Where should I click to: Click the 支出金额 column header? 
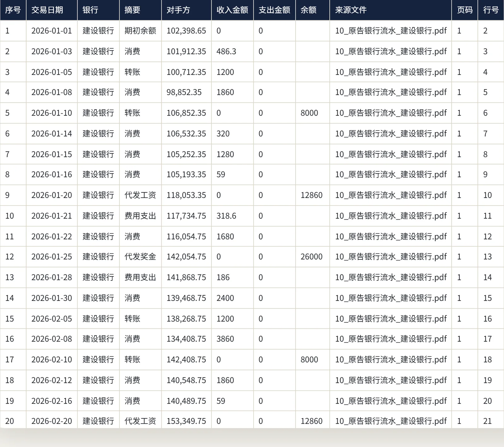pyautogui.click(x=274, y=10)
